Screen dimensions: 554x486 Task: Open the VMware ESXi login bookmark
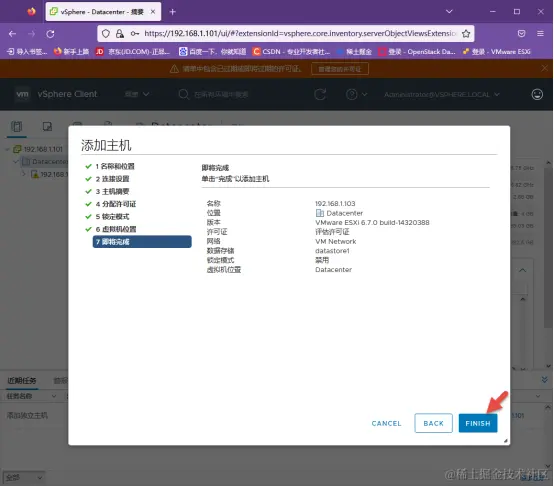[496, 52]
